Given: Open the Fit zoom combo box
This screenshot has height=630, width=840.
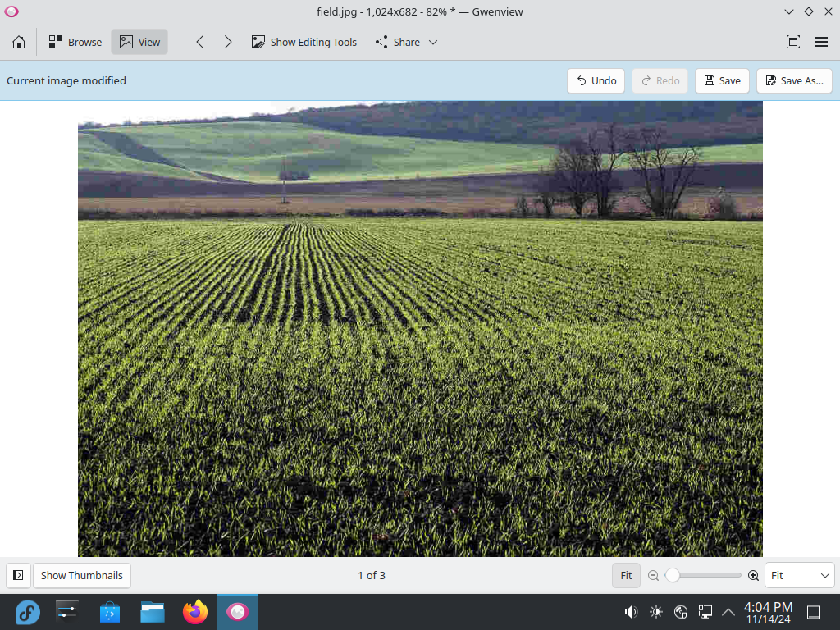Looking at the screenshot, I should 799,575.
